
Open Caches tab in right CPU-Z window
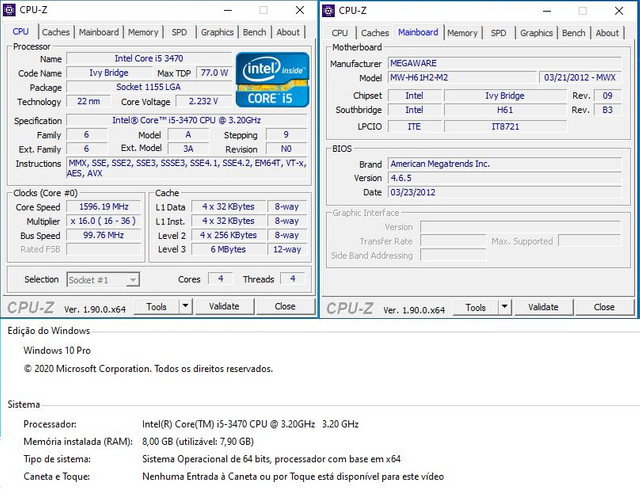pos(375,33)
